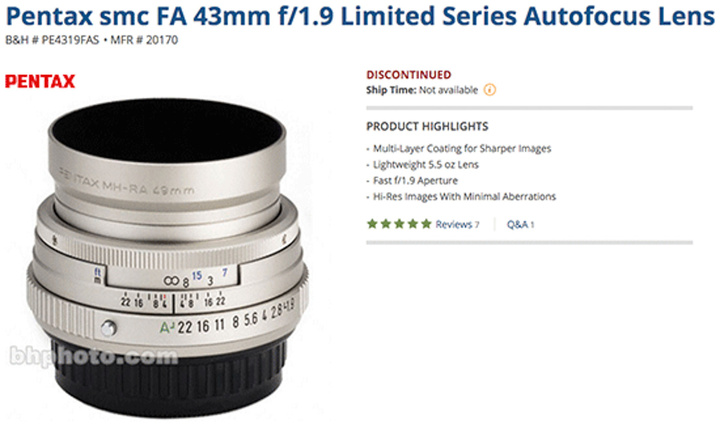The height and width of the screenshot is (428, 720).
Task: Click the PRODUCT HIGHLIGHTS heading
Action: pos(427,126)
